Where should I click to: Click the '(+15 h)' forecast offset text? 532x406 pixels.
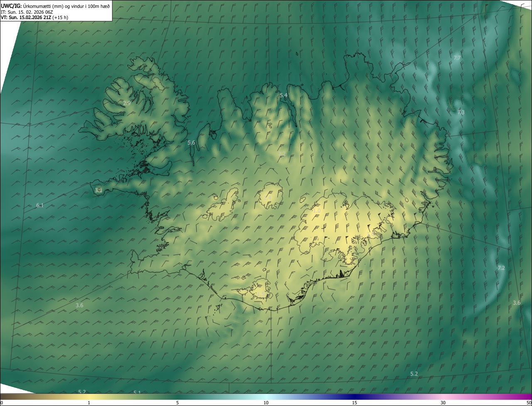(x=59, y=17)
